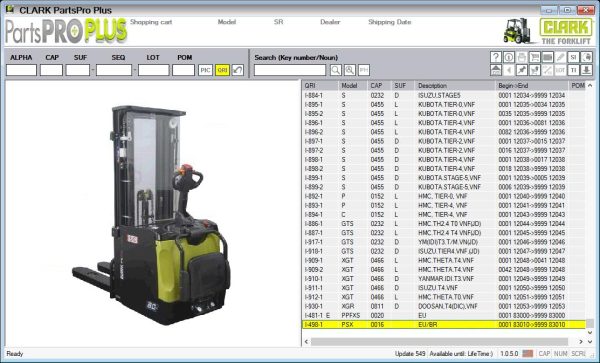Click the stacker forklift picture
Viewport: 600px width, 363px height.
[x=153, y=215]
